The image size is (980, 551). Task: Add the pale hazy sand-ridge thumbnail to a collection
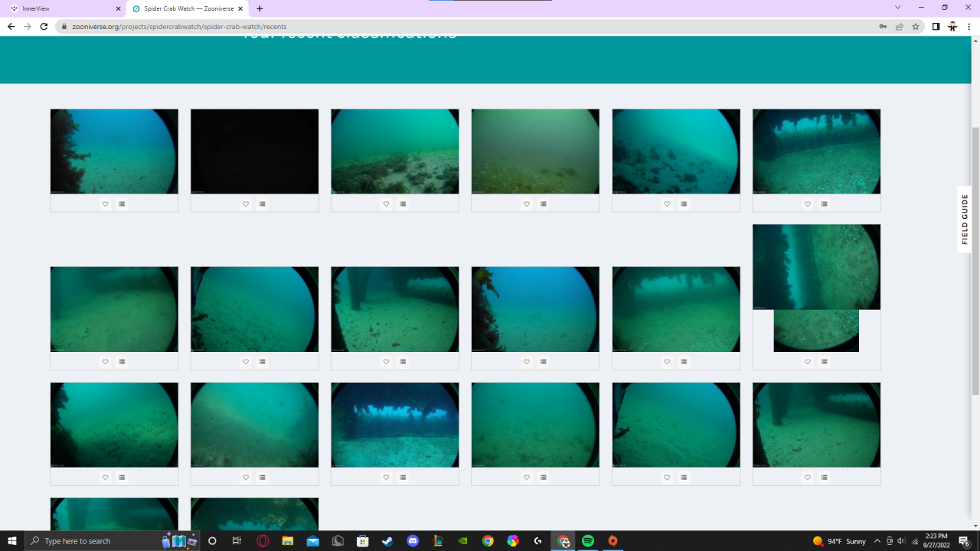[263, 478]
